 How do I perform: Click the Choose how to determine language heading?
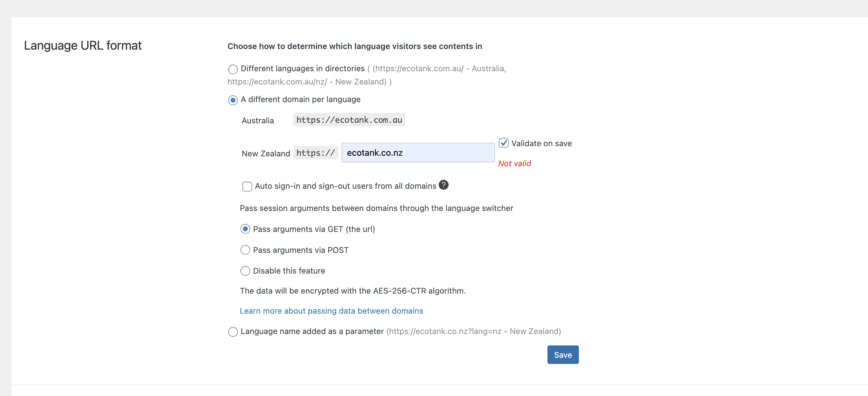355,46
